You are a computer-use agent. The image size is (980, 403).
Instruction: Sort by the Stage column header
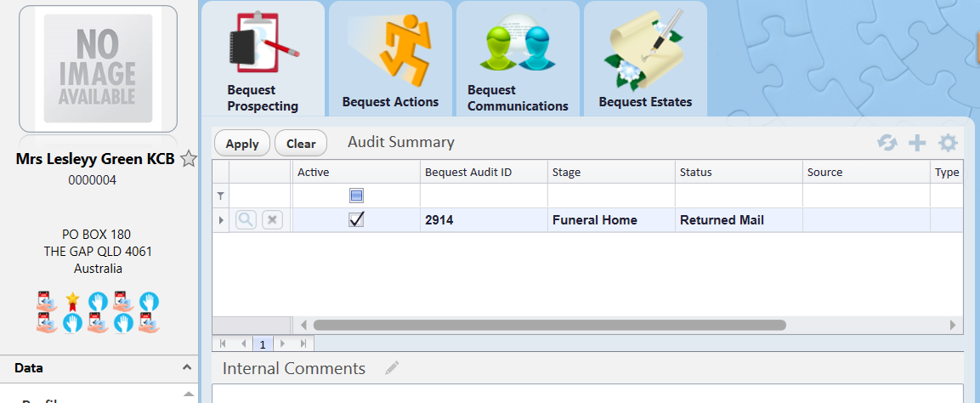(x=611, y=172)
